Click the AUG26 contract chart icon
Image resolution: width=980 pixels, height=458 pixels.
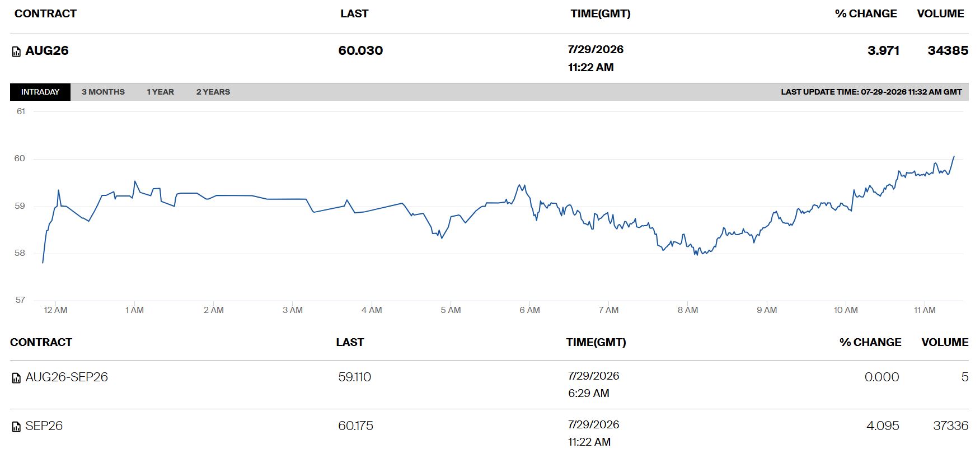pos(16,52)
